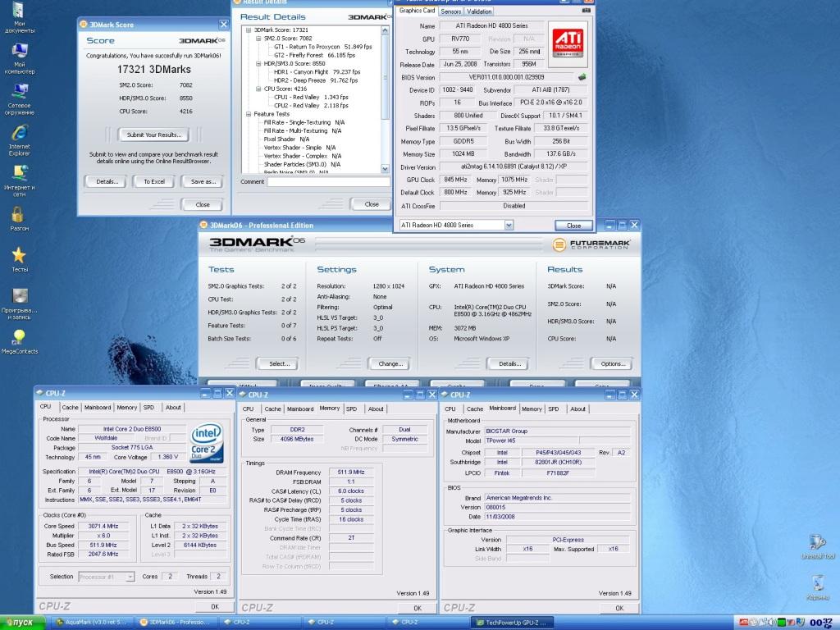Click Details under the System column

(509, 363)
